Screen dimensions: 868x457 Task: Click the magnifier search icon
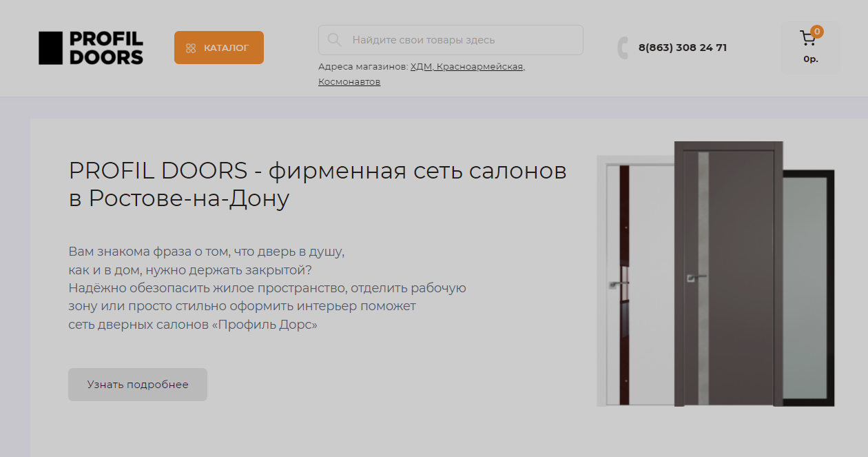(335, 40)
